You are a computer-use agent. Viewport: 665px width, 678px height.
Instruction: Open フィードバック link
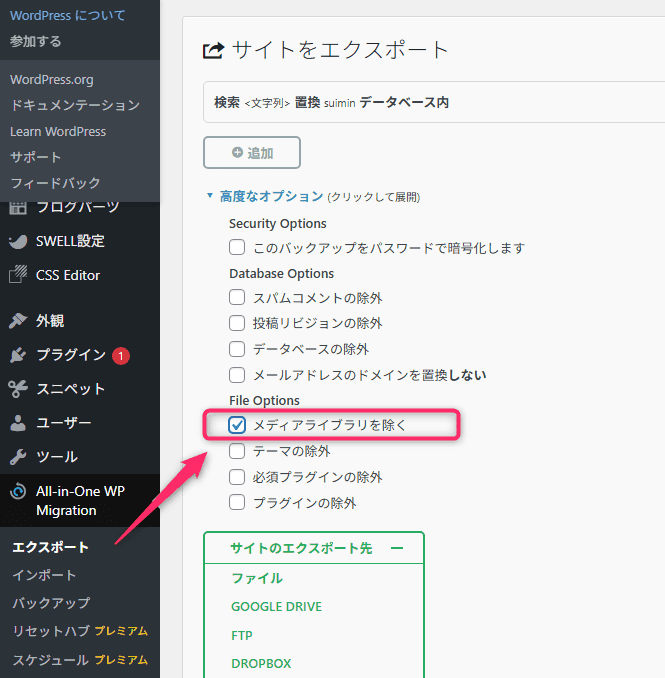55,183
